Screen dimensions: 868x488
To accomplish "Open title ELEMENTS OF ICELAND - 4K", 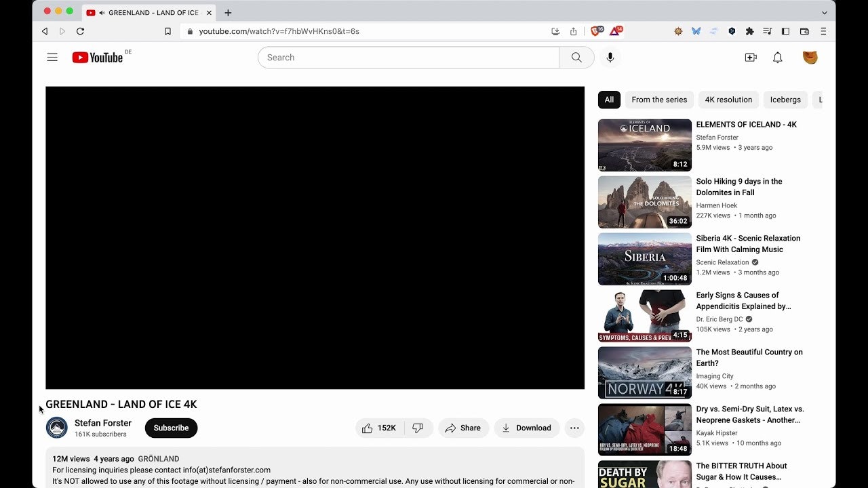I will click(x=747, y=125).
